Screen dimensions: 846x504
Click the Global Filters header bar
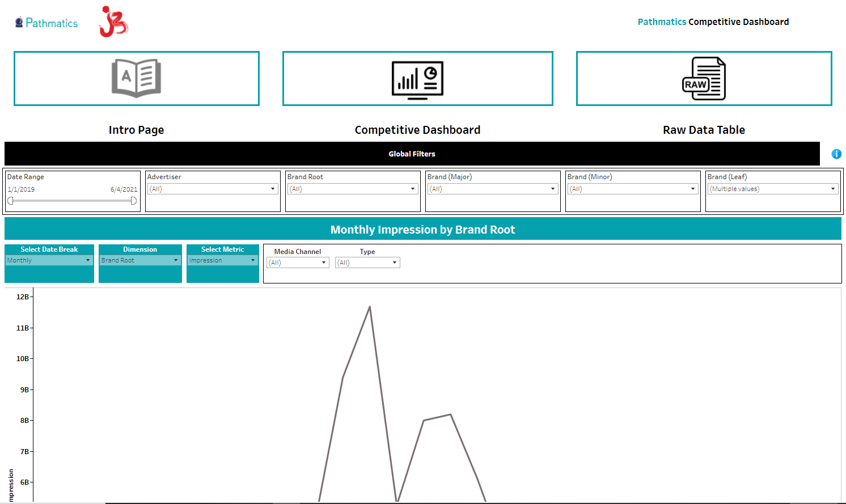[x=412, y=154]
